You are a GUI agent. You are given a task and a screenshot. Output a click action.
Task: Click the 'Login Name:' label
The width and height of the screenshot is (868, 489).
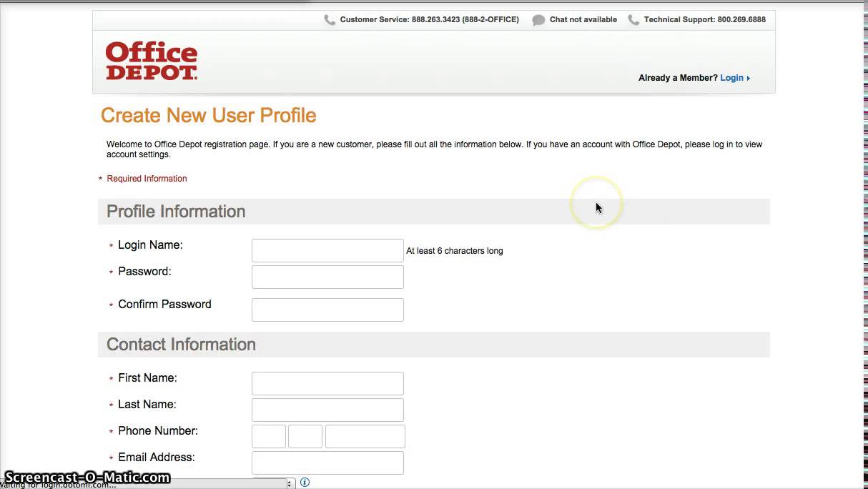(x=150, y=245)
